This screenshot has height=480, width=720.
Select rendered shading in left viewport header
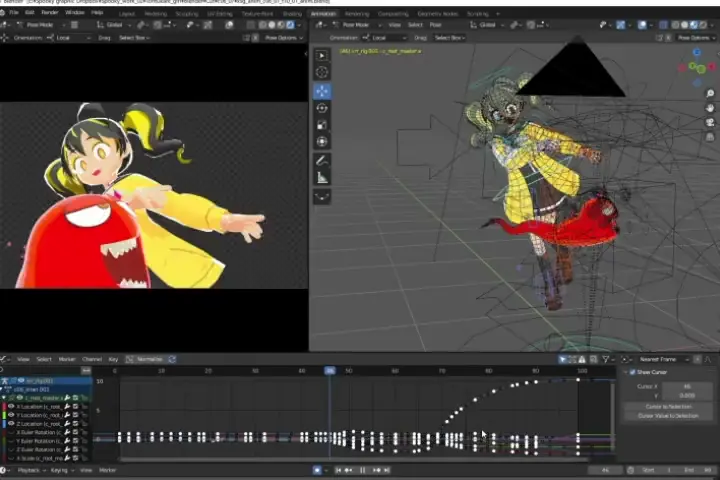[x=290, y=25]
